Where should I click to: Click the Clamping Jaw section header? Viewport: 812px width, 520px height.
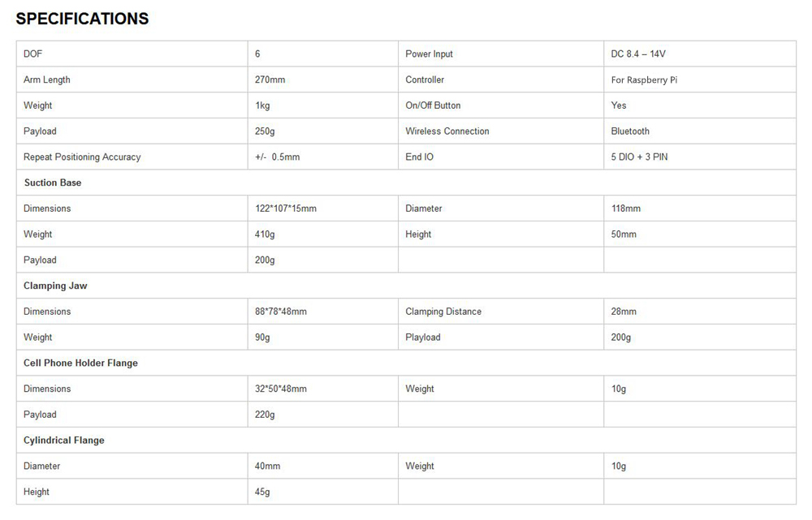pos(55,286)
